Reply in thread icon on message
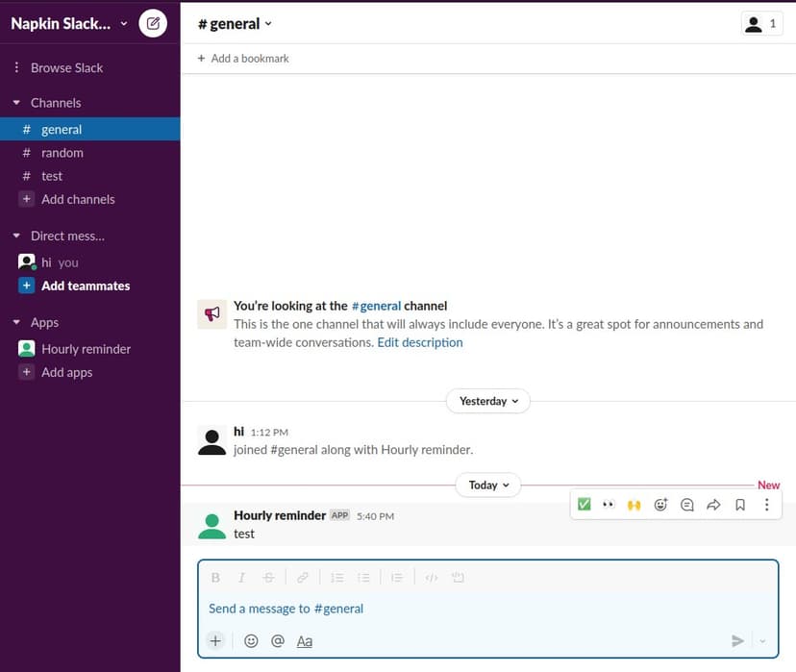 pos(686,505)
